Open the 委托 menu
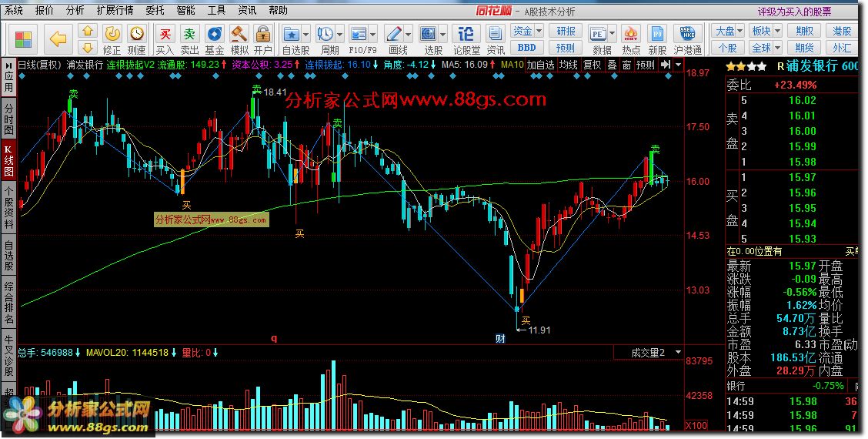Image resolution: width=868 pixels, height=439 pixels. [155, 10]
